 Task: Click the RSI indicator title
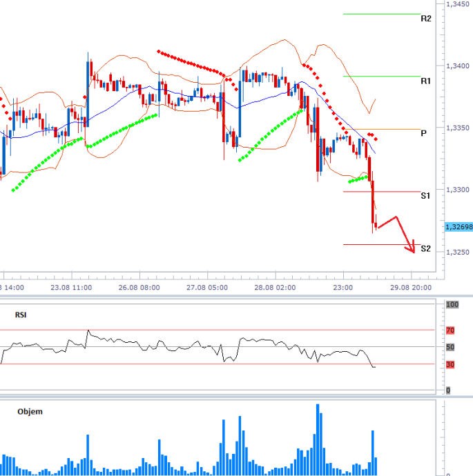pos(21,315)
